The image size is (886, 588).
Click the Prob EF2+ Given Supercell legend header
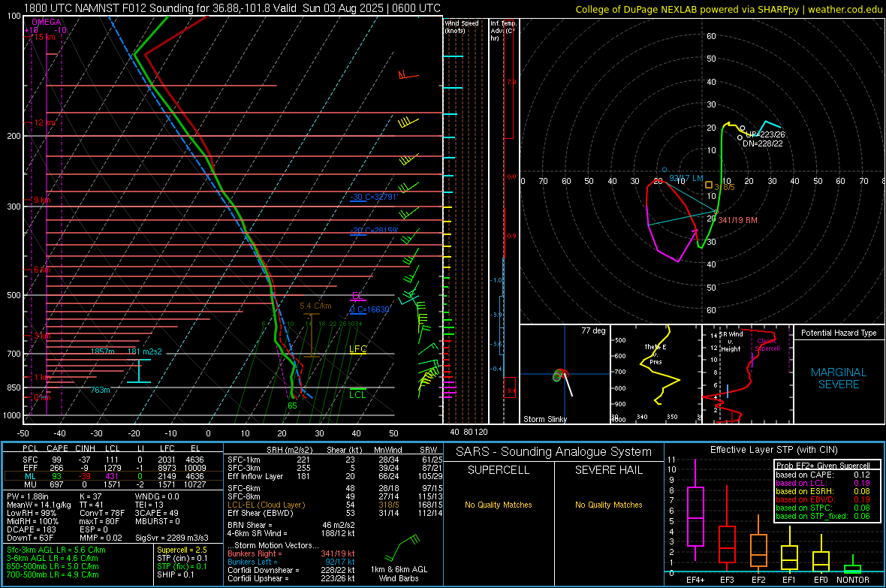click(x=823, y=466)
